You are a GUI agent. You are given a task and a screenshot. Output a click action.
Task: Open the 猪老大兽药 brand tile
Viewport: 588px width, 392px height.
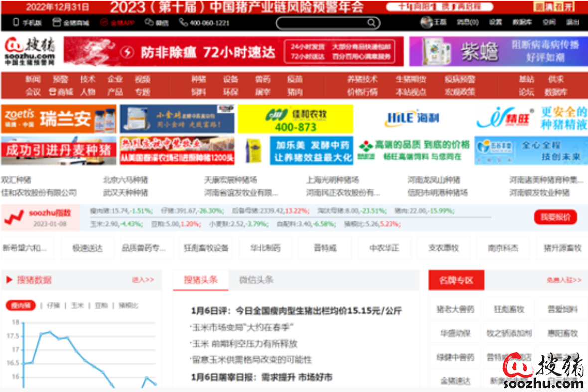pos(456,309)
